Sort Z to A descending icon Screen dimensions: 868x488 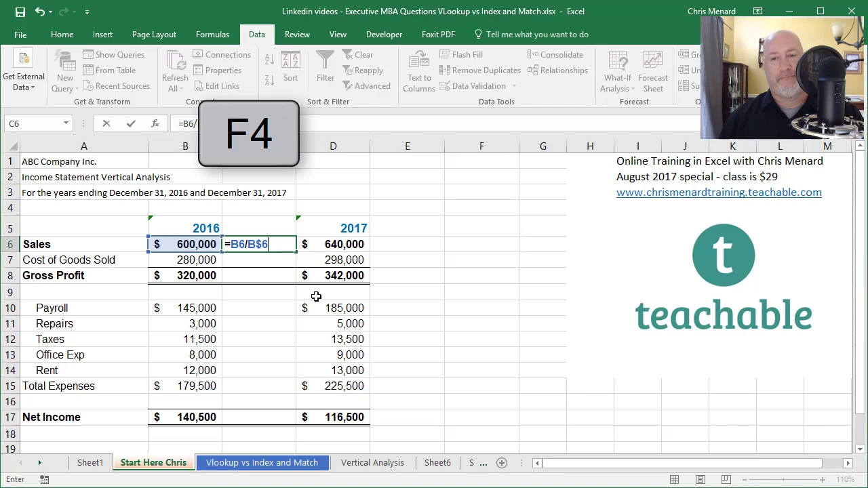click(269, 79)
